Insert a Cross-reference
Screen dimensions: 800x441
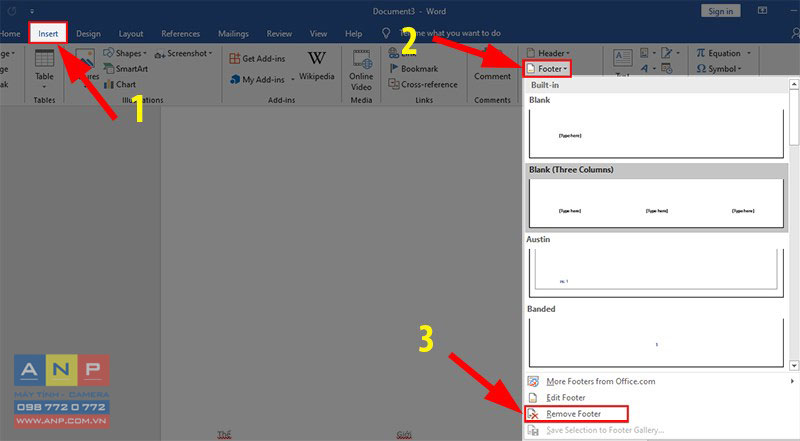(x=423, y=84)
